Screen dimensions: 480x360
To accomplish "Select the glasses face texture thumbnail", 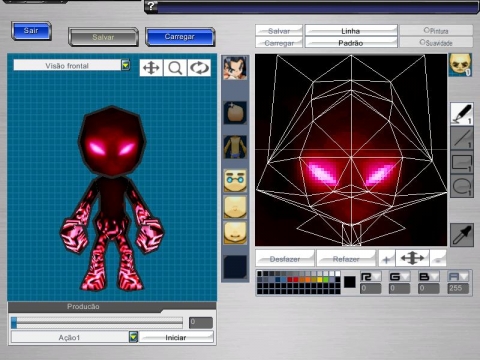I will pyautogui.click(x=235, y=180).
